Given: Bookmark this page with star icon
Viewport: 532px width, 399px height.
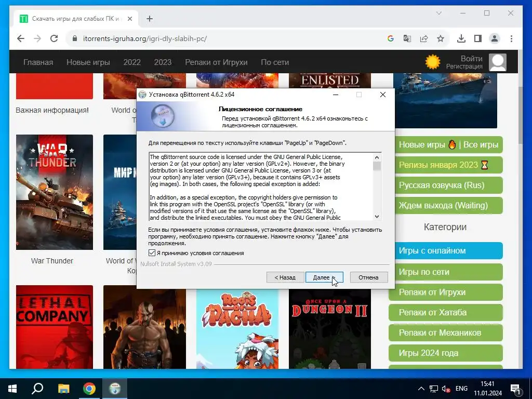Looking at the screenshot, I should [441, 38].
